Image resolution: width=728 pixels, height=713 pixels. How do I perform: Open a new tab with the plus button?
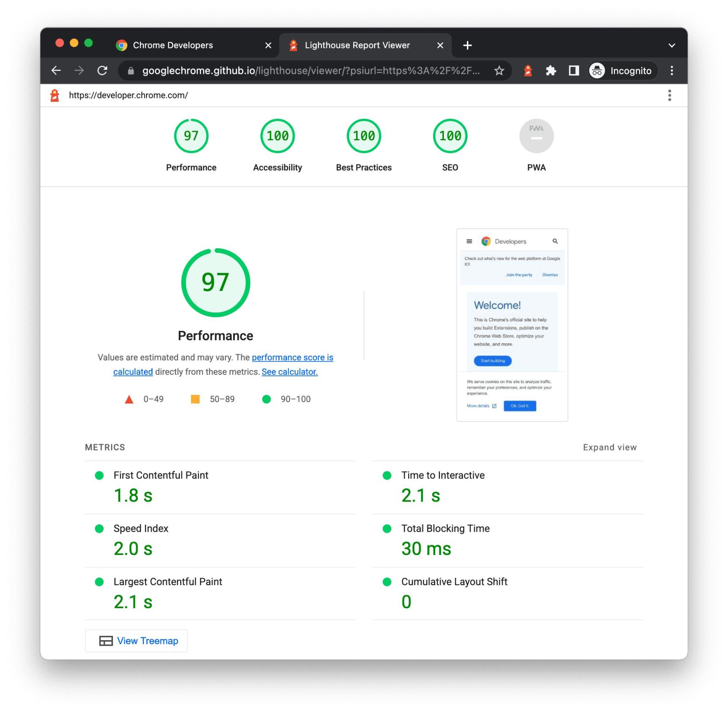coord(467,45)
